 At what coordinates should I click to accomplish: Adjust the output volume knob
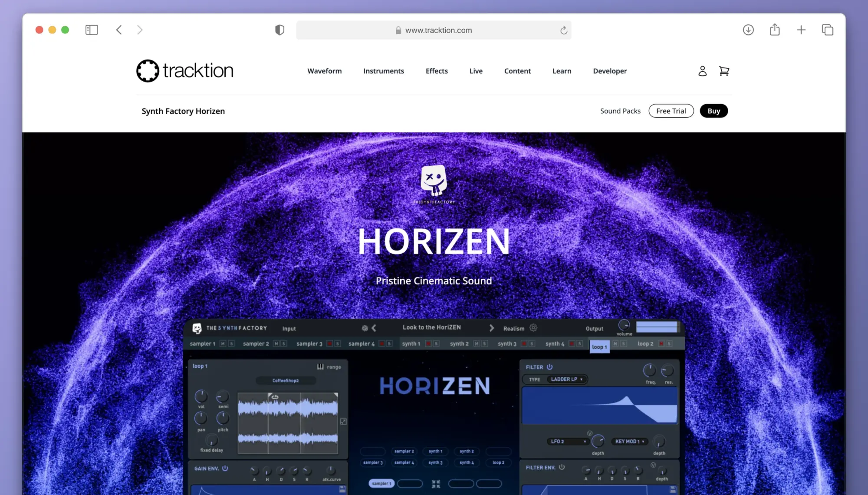pyautogui.click(x=624, y=325)
